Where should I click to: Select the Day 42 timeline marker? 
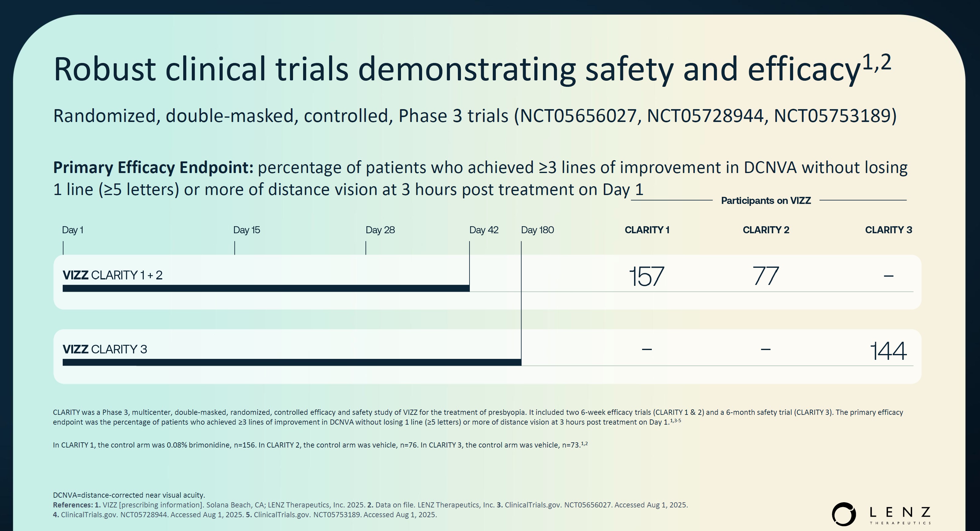tap(484, 230)
